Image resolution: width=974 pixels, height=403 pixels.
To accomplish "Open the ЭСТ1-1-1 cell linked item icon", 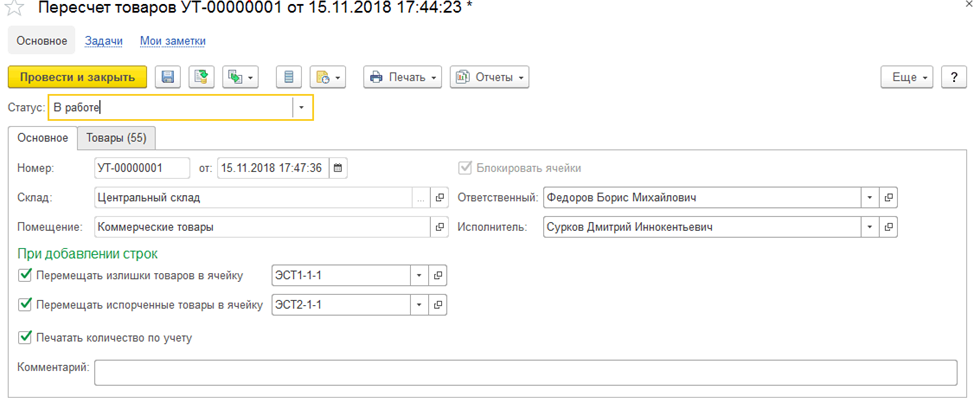I will coord(438,275).
